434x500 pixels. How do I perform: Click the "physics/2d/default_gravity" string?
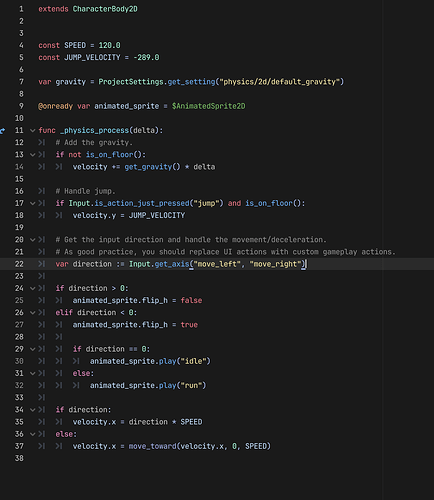tap(279, 82)
